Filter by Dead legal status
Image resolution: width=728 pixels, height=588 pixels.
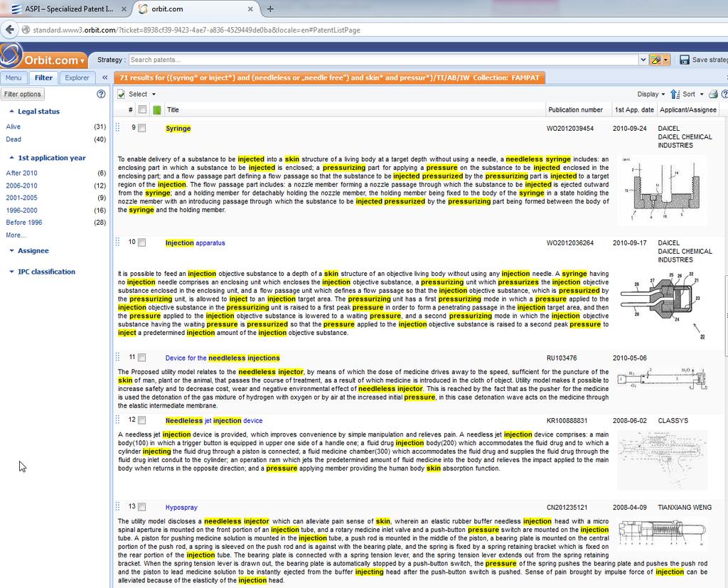point(14,139)
